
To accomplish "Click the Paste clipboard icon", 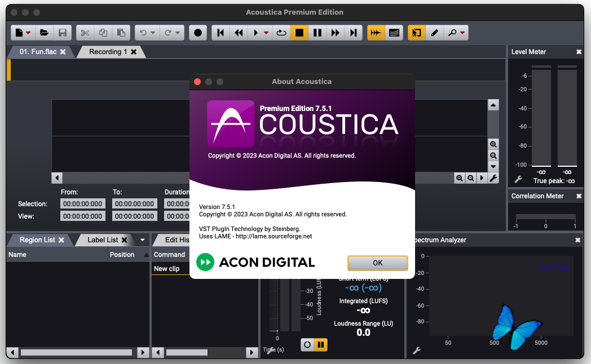I will click(121, 33).
